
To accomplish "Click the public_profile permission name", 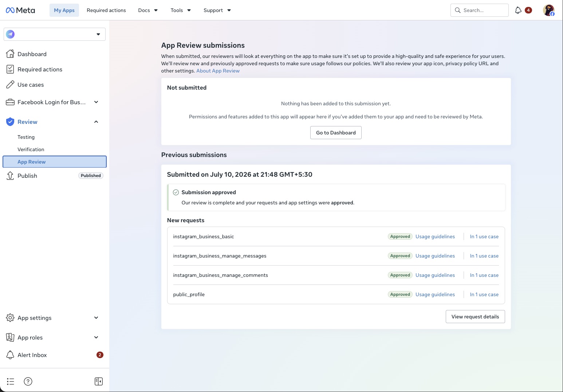I will pos(189,294).
